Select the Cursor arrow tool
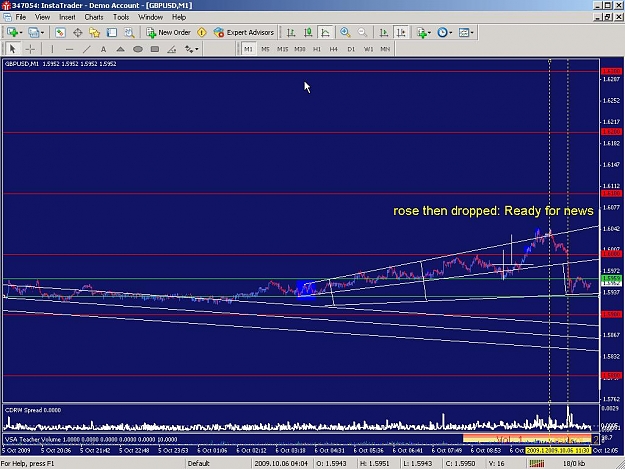 (12, 49)
